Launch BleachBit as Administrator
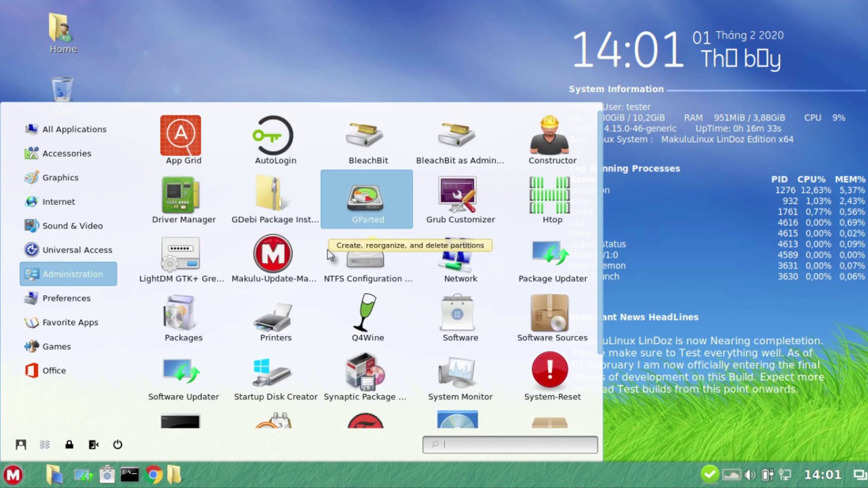This screenshot has width=868, height=488. 460,140
